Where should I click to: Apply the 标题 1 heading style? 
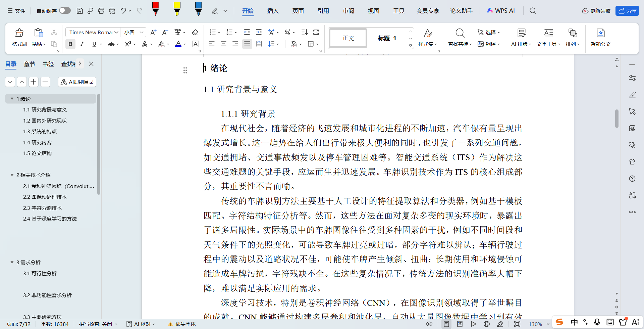pyautogui.click(x=387, y=38)
